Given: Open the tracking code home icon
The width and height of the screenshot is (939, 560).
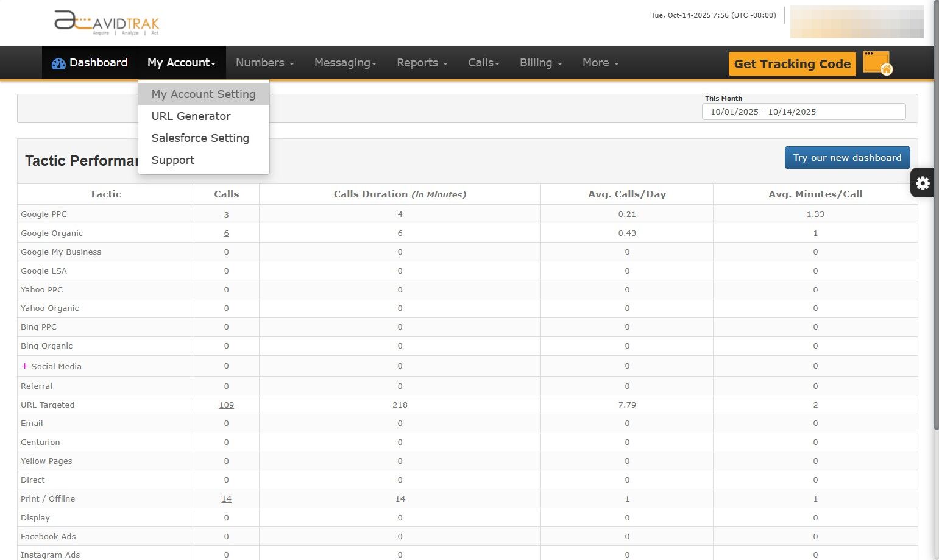Looking at the screenshot, I should click(x=877, y=63).
